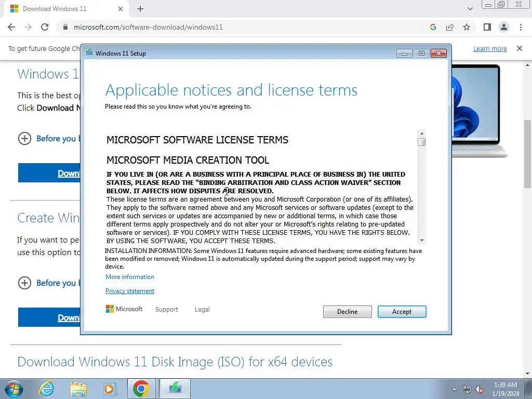Open the Learn more link in Chrome infobar

490,48
